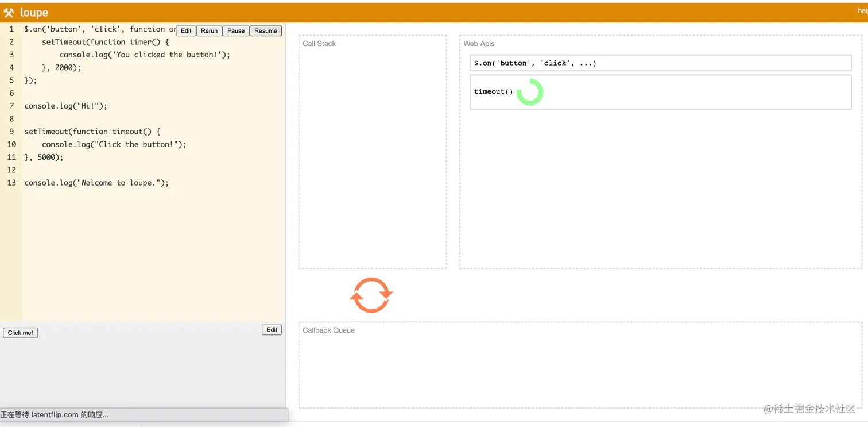Viewport: 868px width, 427px height.
Task: Select the timeout() Web API entry
Action: coord(661,92)
